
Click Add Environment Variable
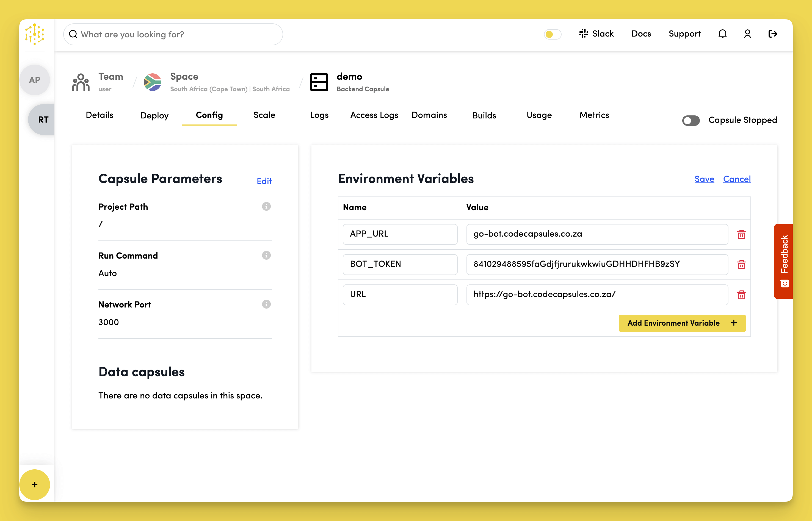click(682, 323)
